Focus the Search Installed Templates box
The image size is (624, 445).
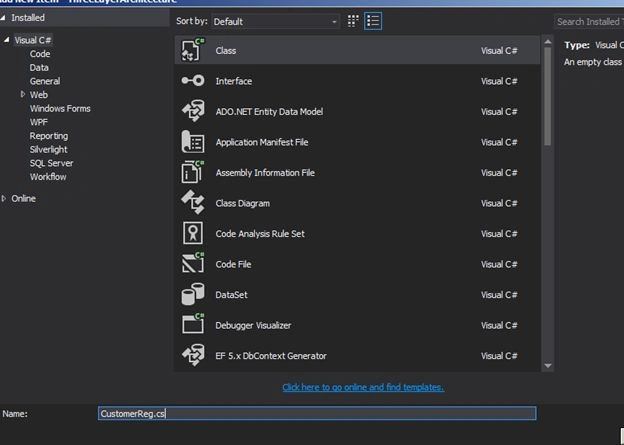coord(589,21)
